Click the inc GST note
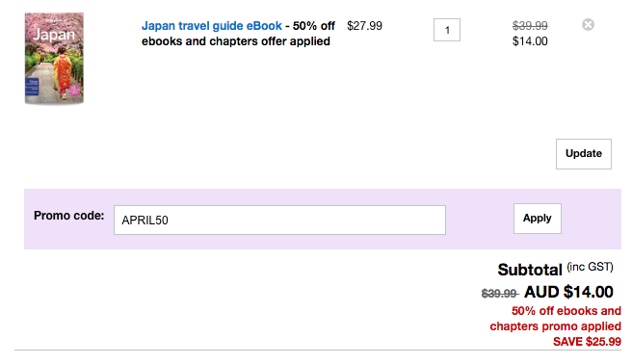This screenshot has width=632, height=364. coord(590,267)
